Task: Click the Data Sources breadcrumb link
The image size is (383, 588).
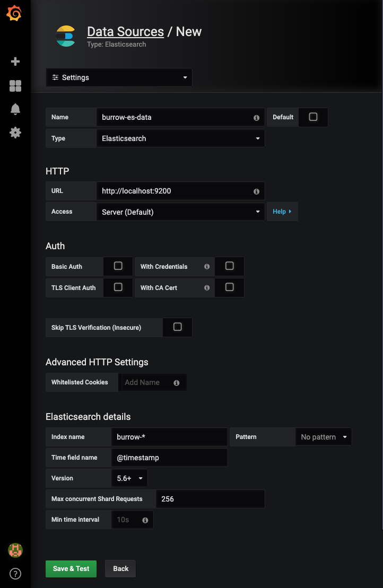Action: [x=125, y=31]
